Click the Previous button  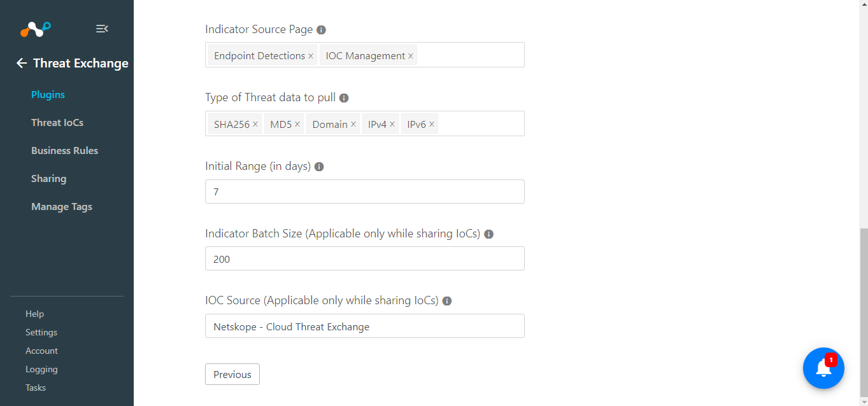(x=232, y=374)
